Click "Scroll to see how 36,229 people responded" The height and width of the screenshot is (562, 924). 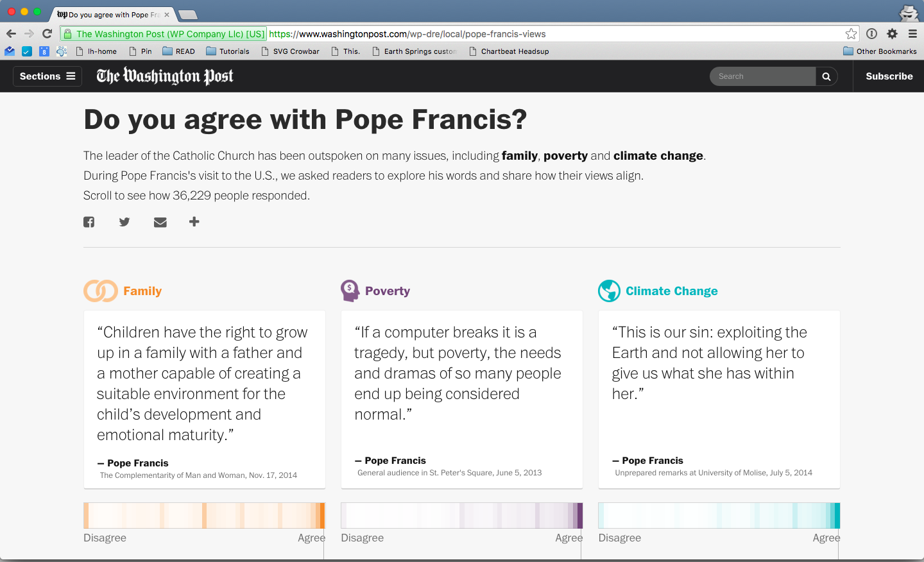click(197, 196)
